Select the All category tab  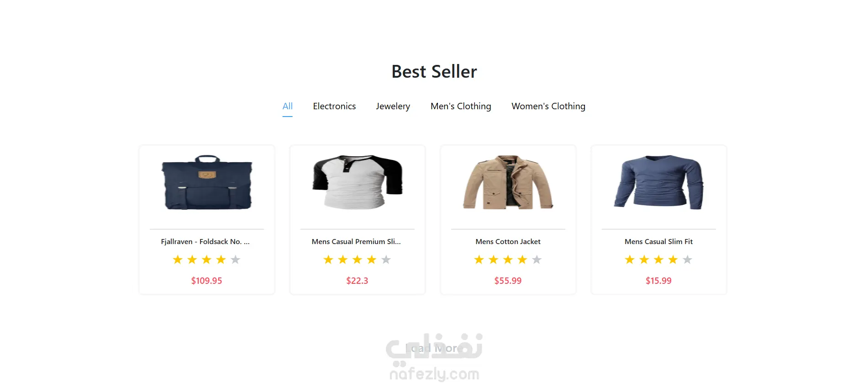pyautogui.click(x=287, y=106)
